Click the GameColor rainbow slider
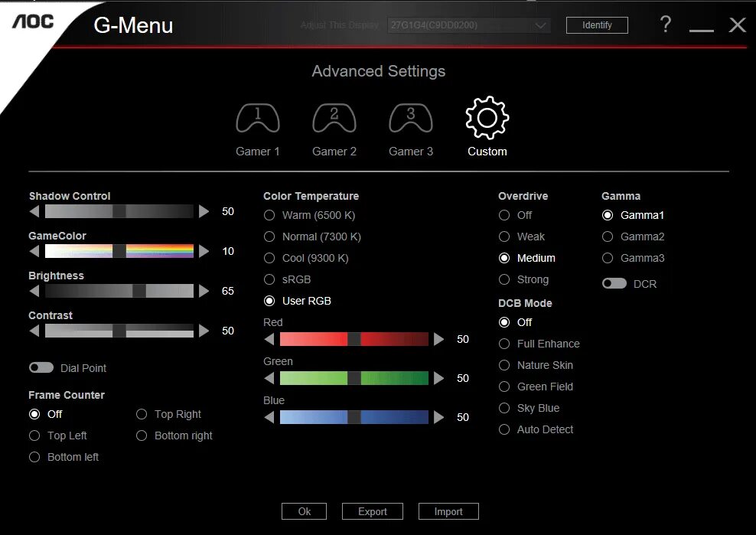756x535 pixels. 119,251
